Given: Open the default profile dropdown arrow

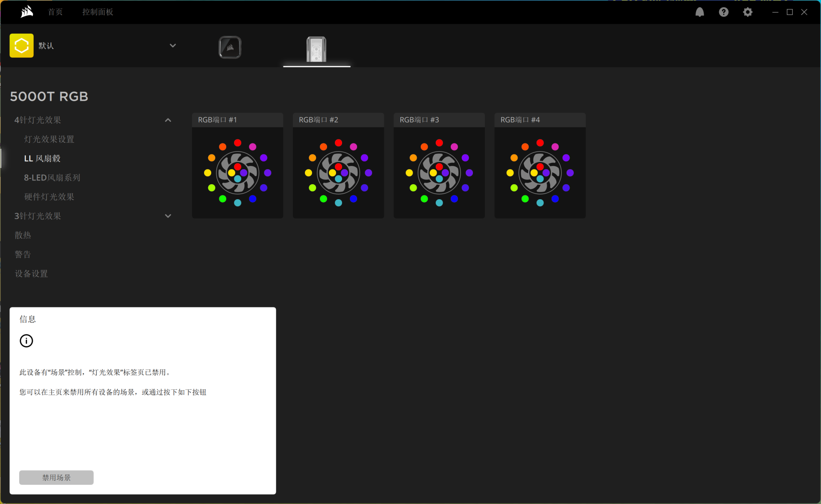Looking at the screenshot, I should click(173, 45).
